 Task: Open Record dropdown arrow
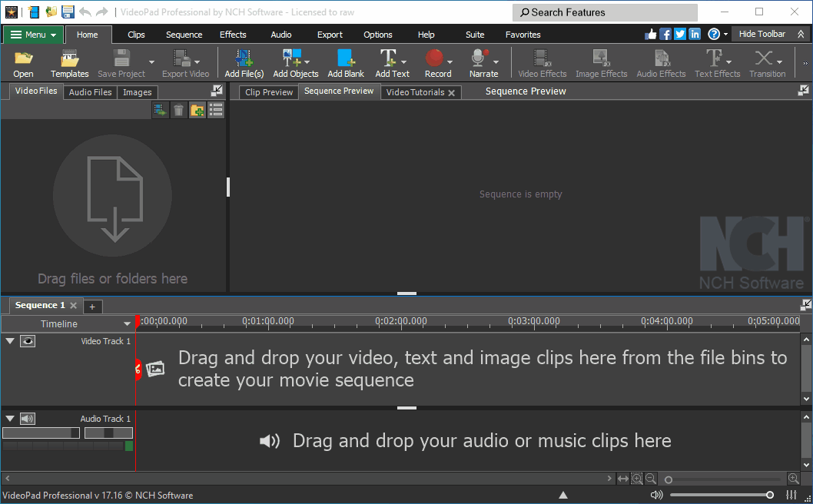tap(450, 62)
